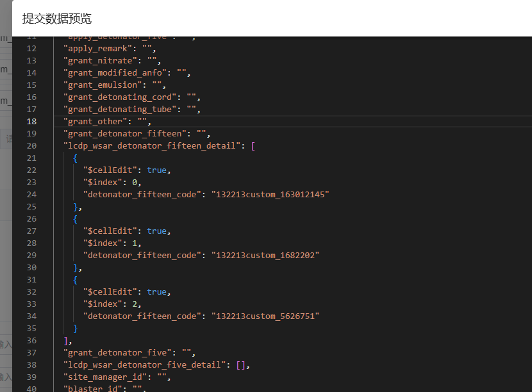Click line number 20 in the gutter
This screenshot has width=532, height=392.
31,146
